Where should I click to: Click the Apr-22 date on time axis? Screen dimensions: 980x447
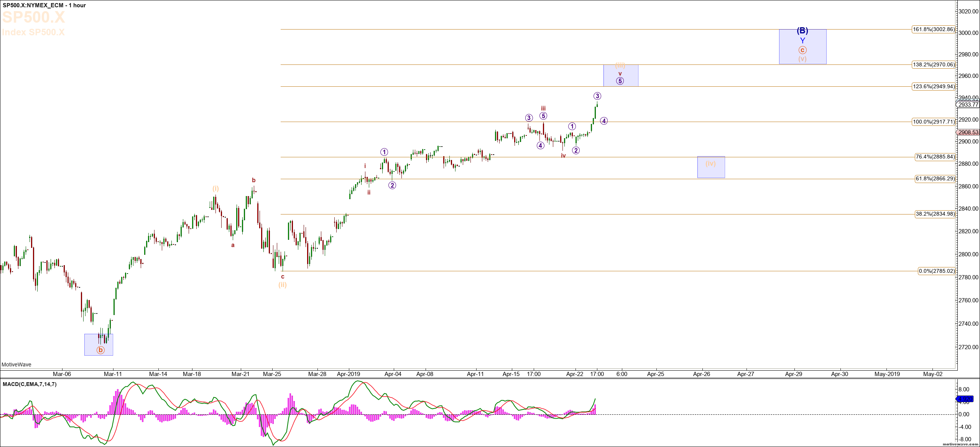click(x=575, y=374)
